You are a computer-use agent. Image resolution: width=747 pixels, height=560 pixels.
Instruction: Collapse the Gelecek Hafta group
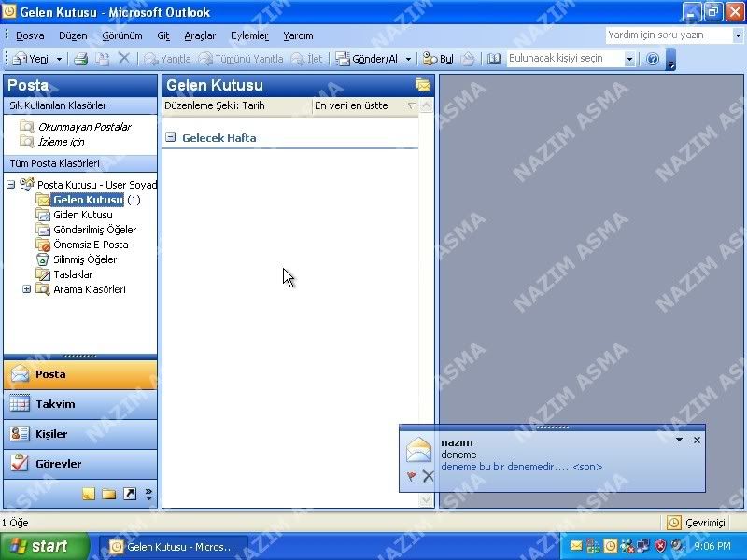pyautogui.click(x=171, y=137)
